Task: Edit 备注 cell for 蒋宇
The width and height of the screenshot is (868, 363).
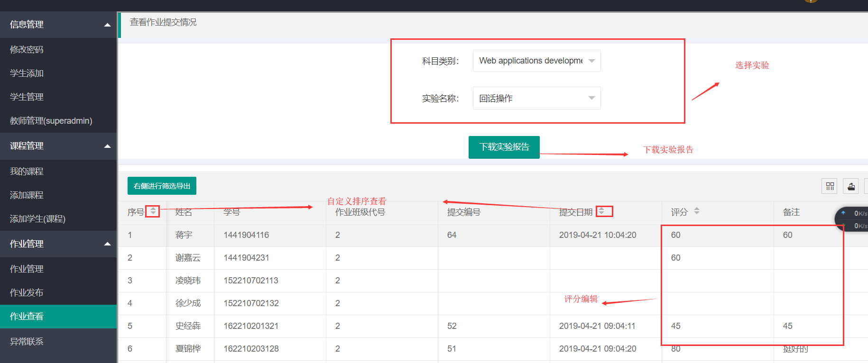Action: pos(821,235)
